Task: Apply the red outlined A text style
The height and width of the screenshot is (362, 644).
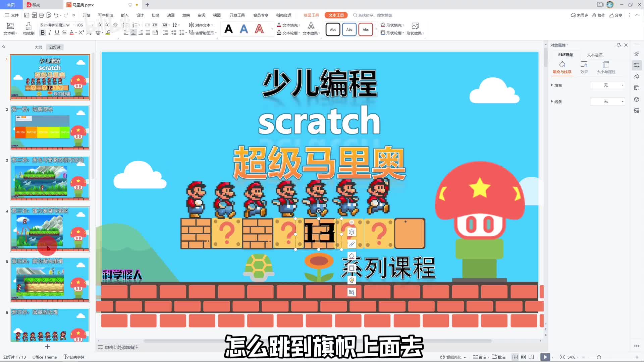Action: [x=259, y=29]
